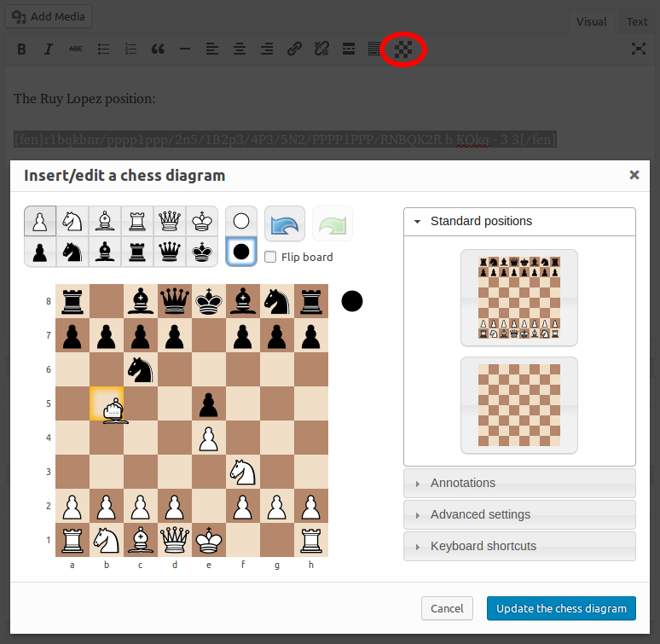Viewport: 660px width, 644px height.
Task: Click the empty g1 square
Action: (277, 540)
